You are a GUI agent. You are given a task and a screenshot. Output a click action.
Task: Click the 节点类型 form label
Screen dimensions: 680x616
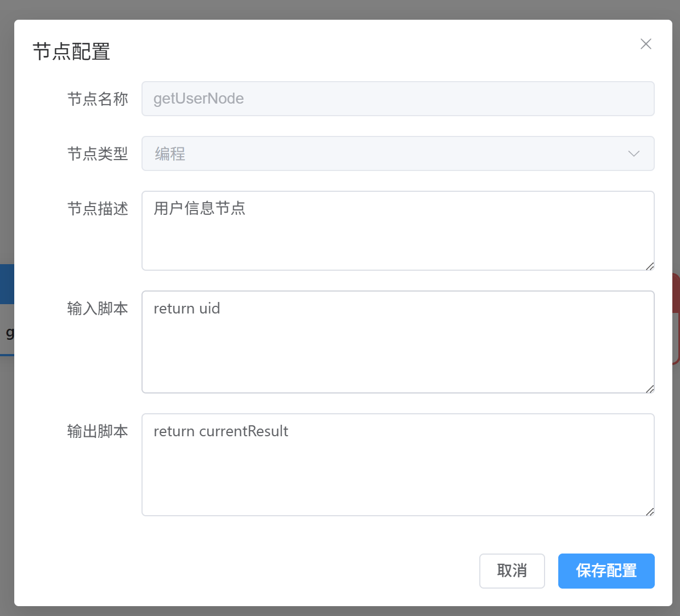98,153
